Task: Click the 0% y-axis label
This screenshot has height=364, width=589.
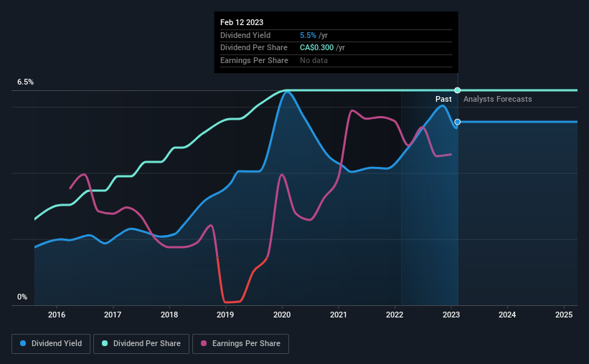Action: (x=22, y=297)
